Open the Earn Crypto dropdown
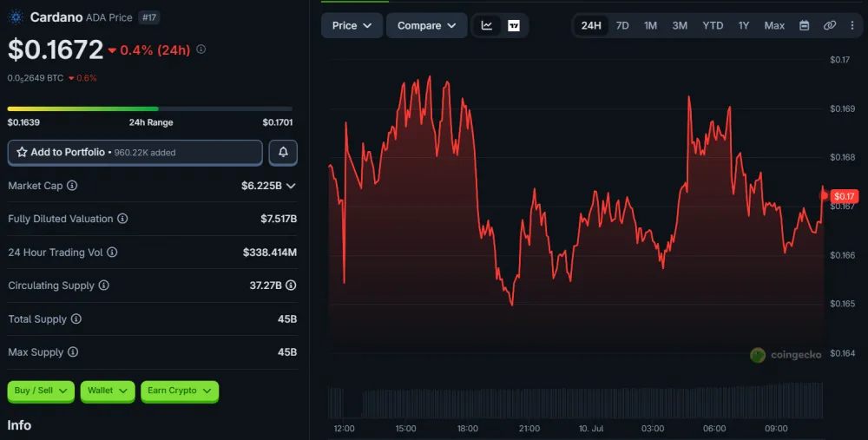This screenshot has height=440, width=868. click(x=180, y=391)
